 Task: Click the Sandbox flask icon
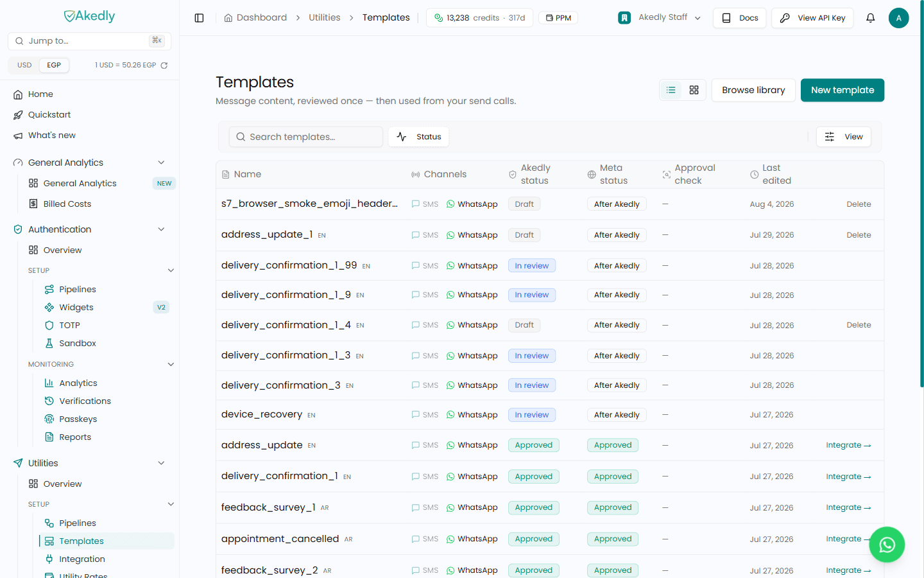[x=49, y=344]
